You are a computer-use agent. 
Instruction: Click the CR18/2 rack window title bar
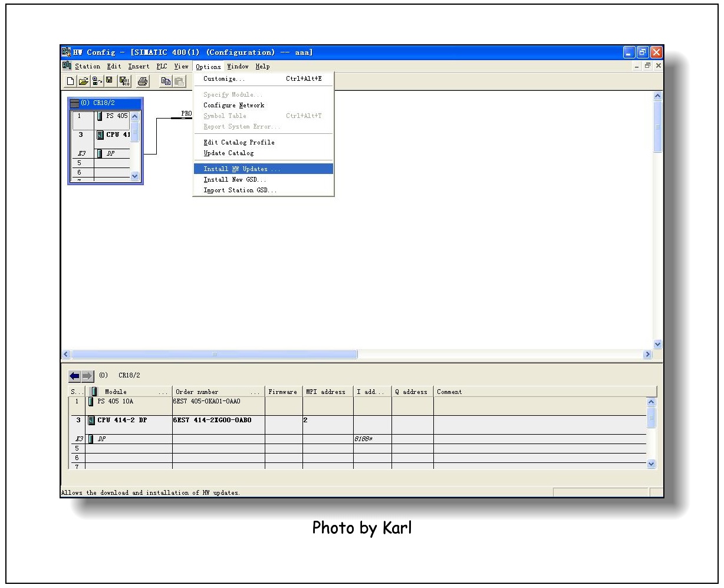[x=105, y=104]
